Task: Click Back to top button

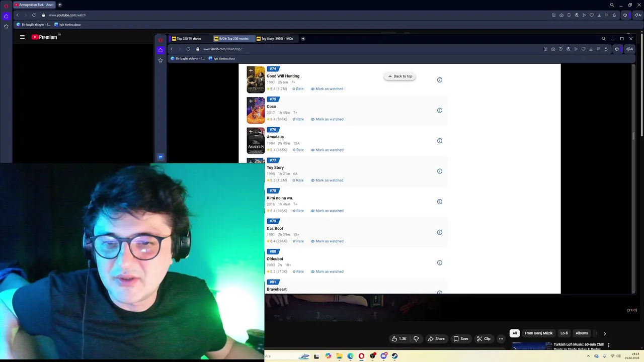Action: pyautogui.click(x=400, y=76)
